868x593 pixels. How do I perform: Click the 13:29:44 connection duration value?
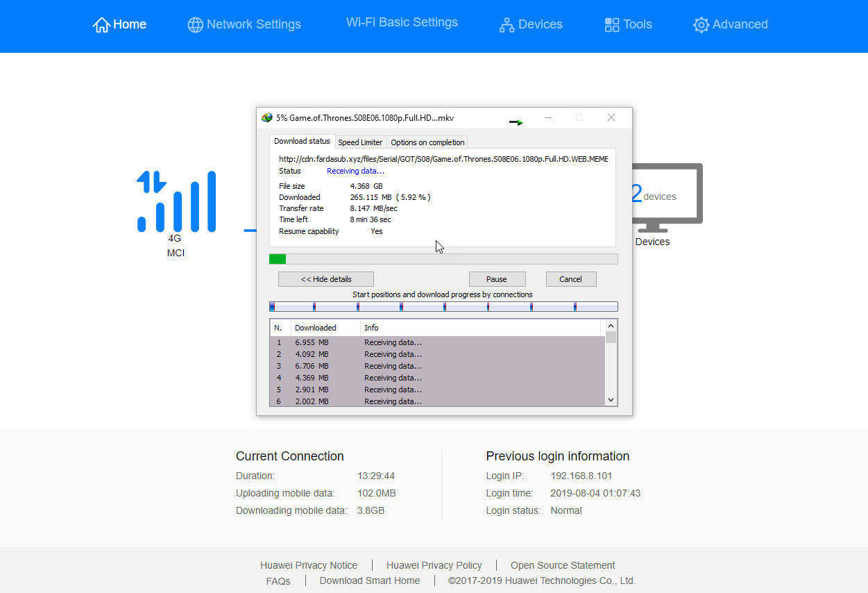tap(376, 476)
